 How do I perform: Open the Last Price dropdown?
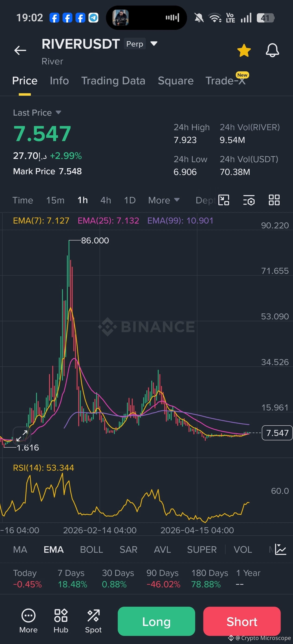point(37,113)
